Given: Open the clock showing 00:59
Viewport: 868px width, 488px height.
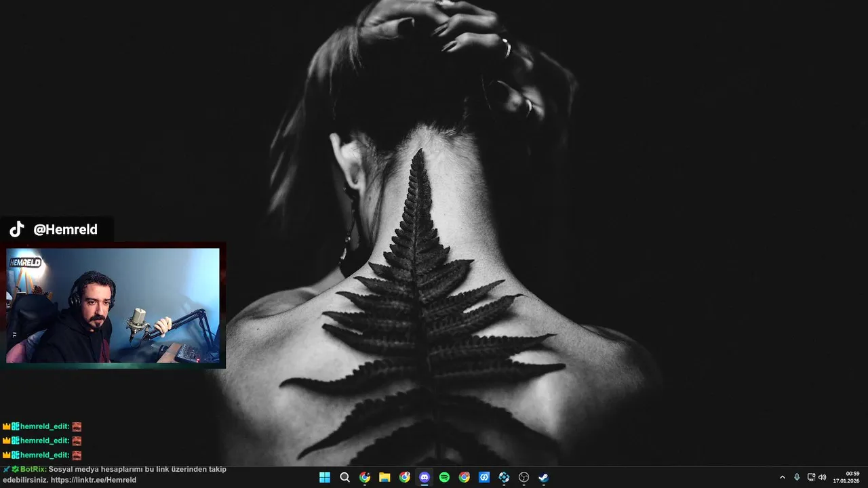Looking at the screenshot, I should 848,477.
